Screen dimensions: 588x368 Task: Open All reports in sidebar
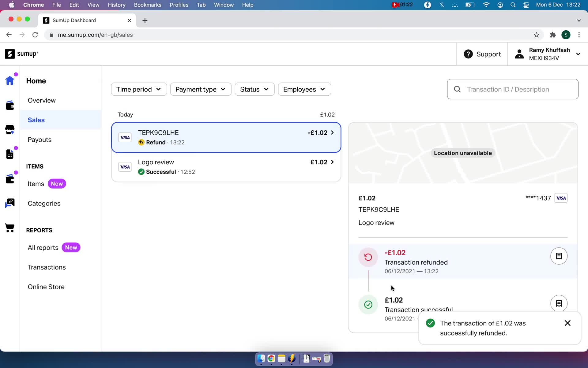coord(43,247)
